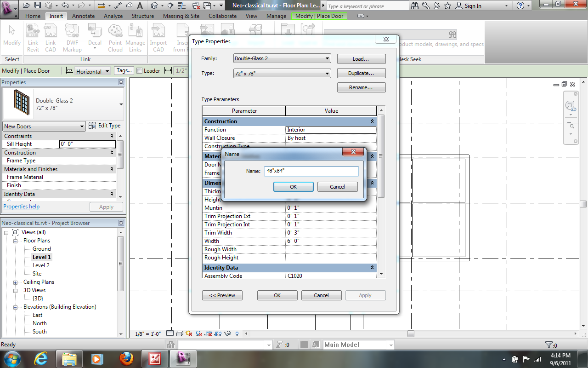This screenshot has width=588, height=368.
Task: Open Firefox from the Windows taskbar
Action: pos(125,358)
